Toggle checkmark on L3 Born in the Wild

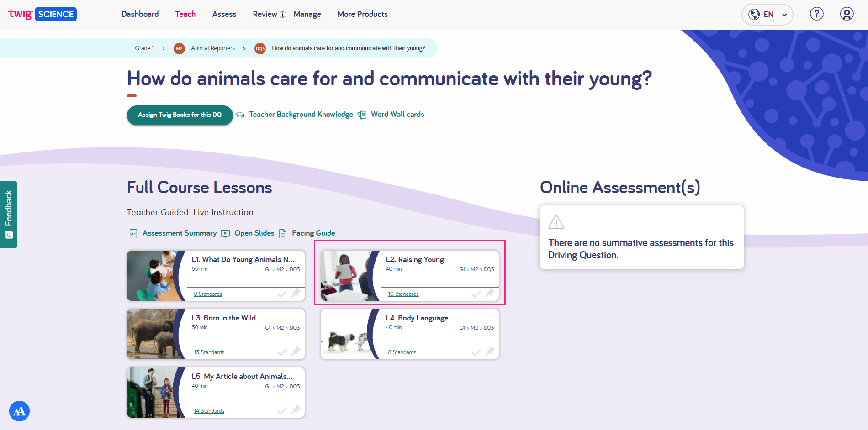282,352
